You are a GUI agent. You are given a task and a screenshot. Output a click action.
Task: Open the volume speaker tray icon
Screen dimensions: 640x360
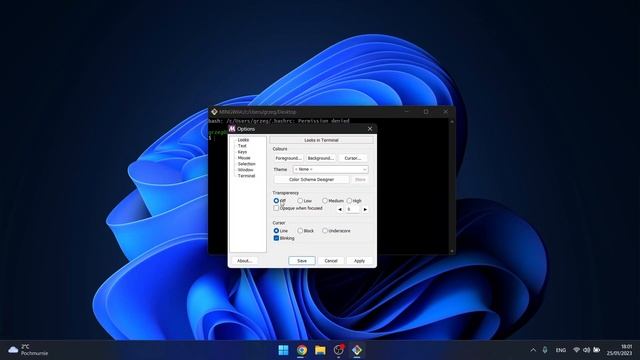[x=587, y=350]
